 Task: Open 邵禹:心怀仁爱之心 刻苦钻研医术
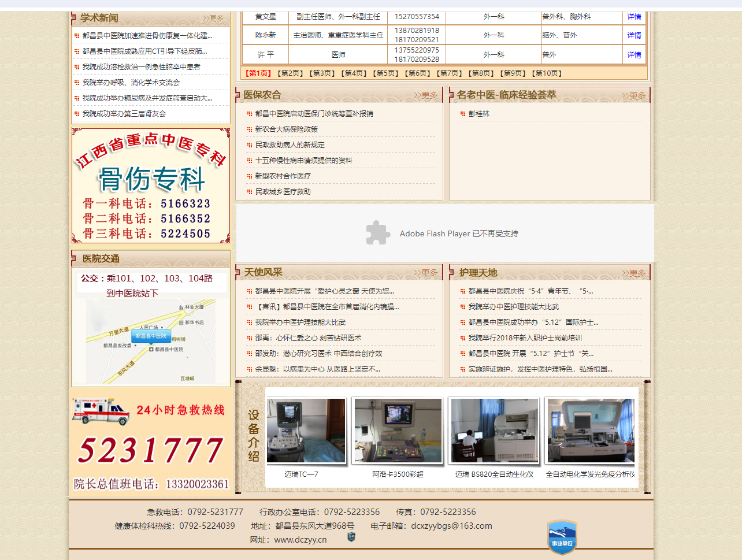(x=308, y=338)
